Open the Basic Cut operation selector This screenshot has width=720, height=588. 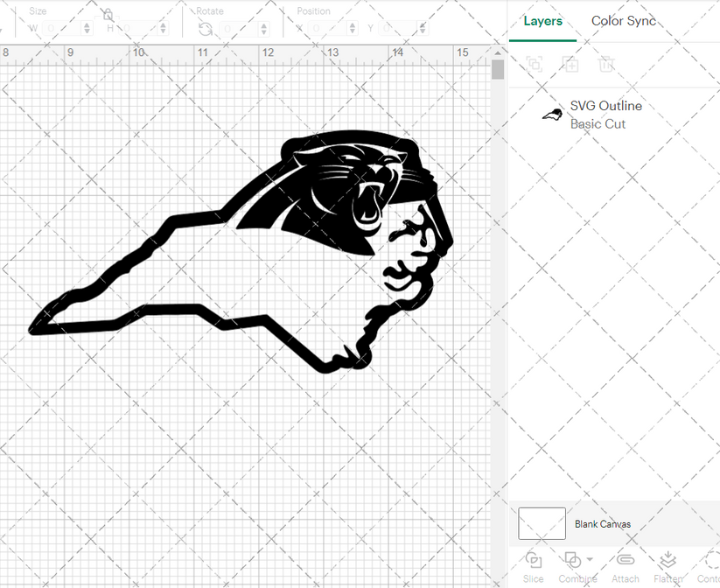tap(598, 123)
